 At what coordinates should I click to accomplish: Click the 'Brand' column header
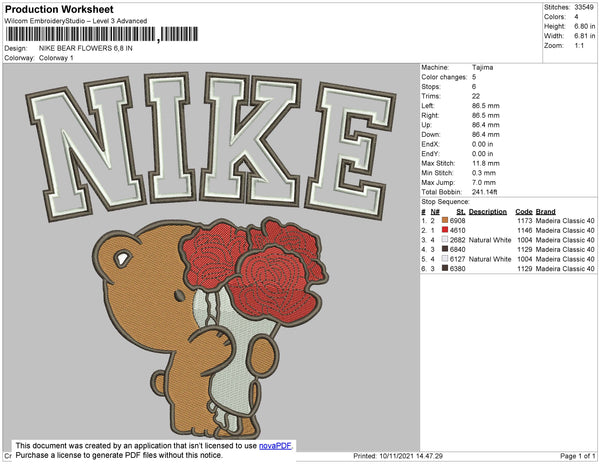tap(546, 212)
